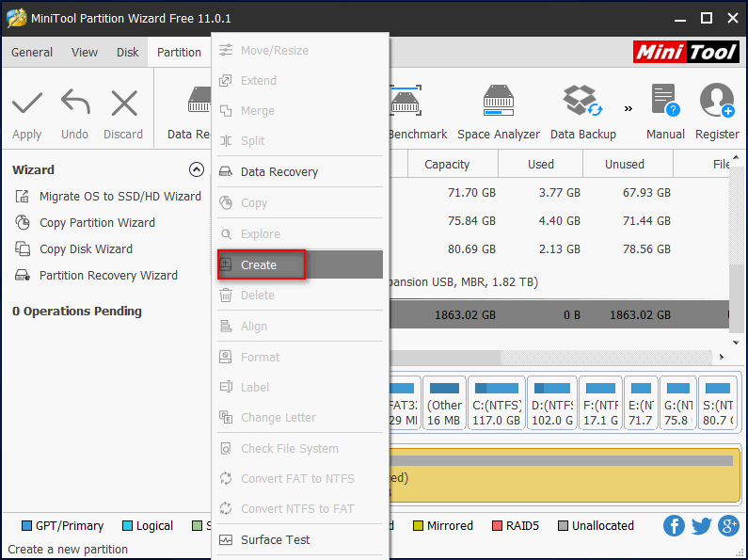This screenshot has width=748, height=560.
Task: Click the GPT/Primary legend color box
Action: tap(26, 526)
